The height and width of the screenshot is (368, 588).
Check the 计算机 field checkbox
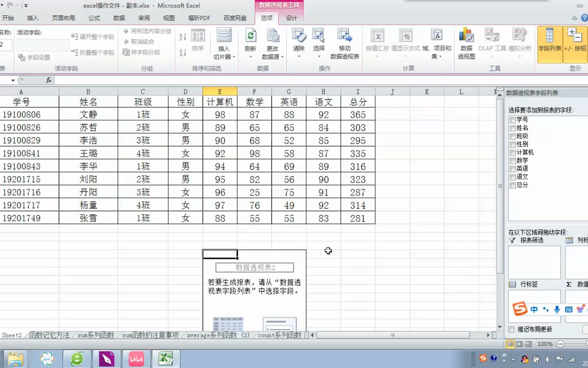[x=513, y=153]
